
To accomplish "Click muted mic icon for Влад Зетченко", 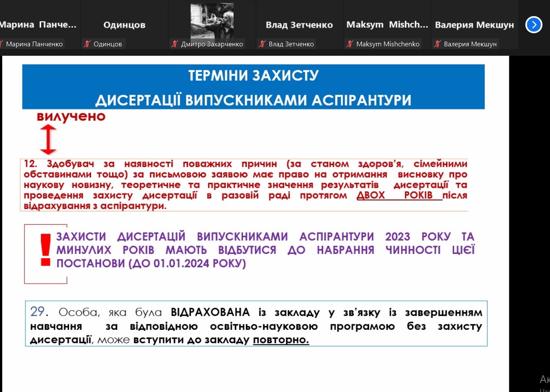I will click(x=262, y=44).
